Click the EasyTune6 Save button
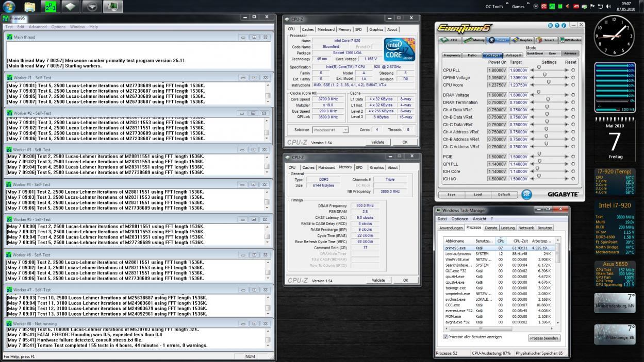The width and height of the screenshot is (644, 362). 451,195
